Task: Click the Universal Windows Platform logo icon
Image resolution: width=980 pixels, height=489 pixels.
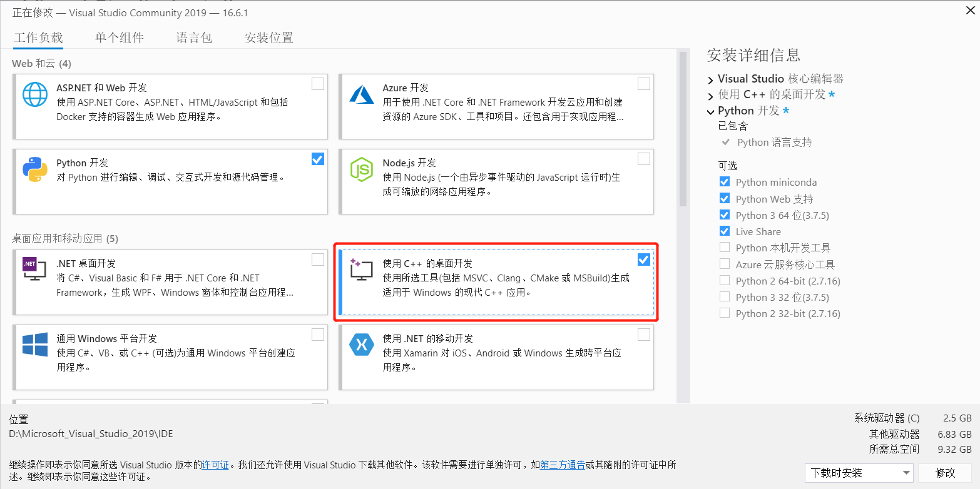Action: point(35,345)
